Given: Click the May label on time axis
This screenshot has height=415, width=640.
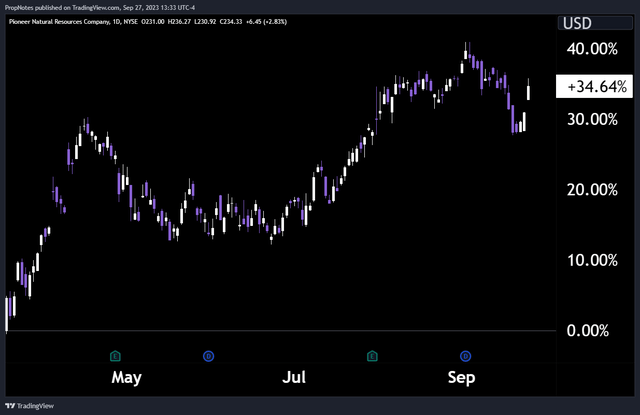Looking at the screenshot, I should tap(127, 378).
